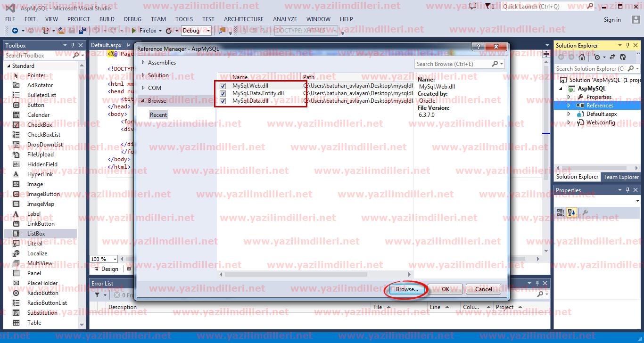Click the Reference Manager help button
644x343 pixels.
(x=477, y=47)
